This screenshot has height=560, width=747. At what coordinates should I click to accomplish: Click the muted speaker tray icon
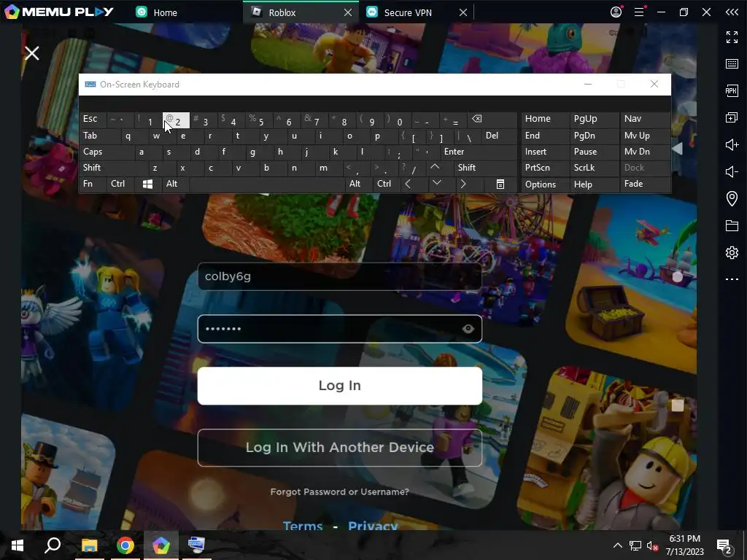point(652,545)
